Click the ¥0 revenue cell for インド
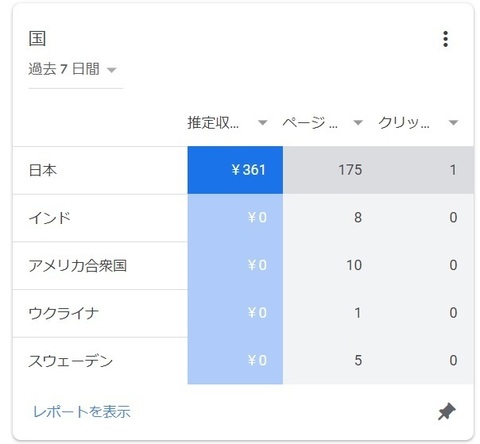This screenshot has width=480, height=444. [235, 218]
